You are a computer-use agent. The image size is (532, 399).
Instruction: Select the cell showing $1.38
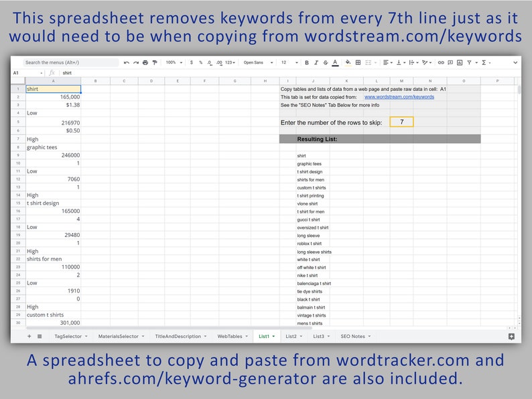click(54, 105)
